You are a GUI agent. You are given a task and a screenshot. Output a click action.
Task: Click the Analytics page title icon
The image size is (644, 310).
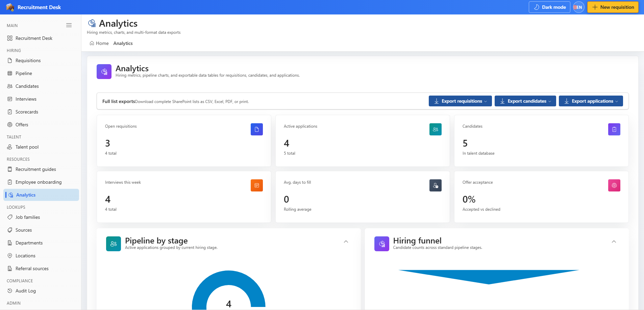pyautogui.click(x=92, y=23)
